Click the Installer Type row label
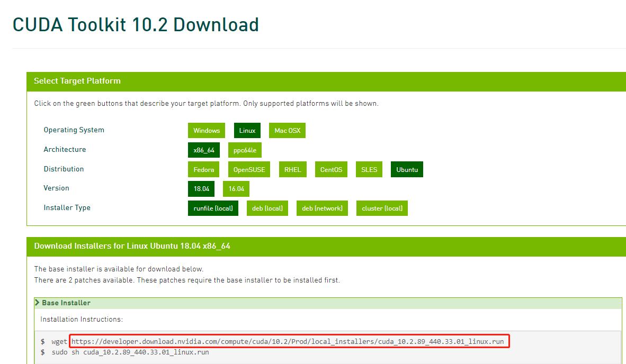The image size is (626, 364). (x=67, y=208)
